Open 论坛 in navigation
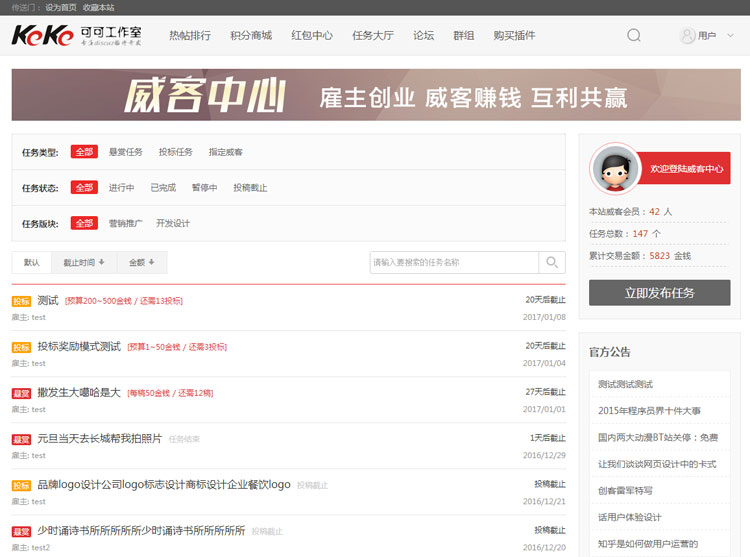The image size is (750, 557). (424, 35)
